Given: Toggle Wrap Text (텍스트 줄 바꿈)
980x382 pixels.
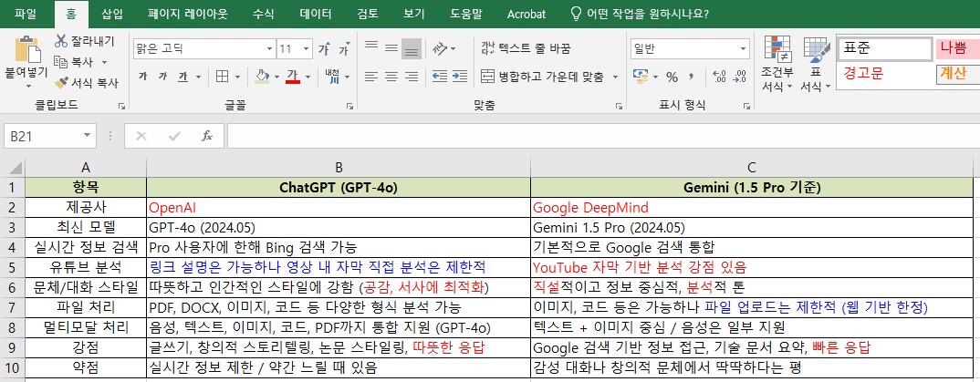Looking at the screenshot, I should point(526,48).
